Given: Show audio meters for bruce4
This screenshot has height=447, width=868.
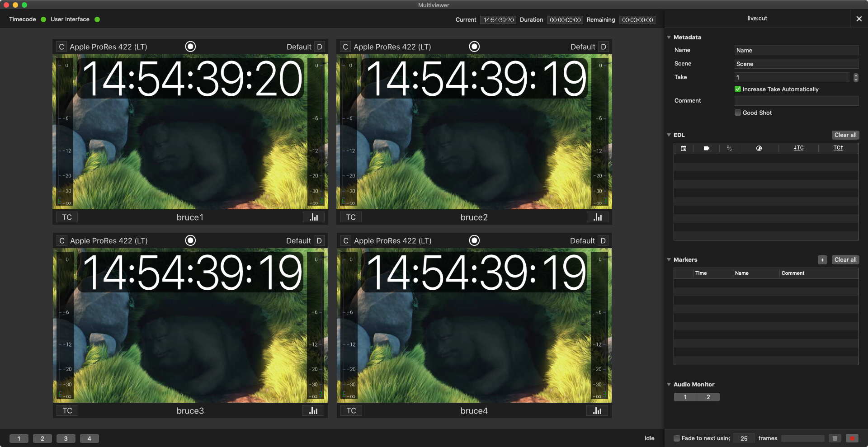Looking at the screenshot, I should (597, 411).
